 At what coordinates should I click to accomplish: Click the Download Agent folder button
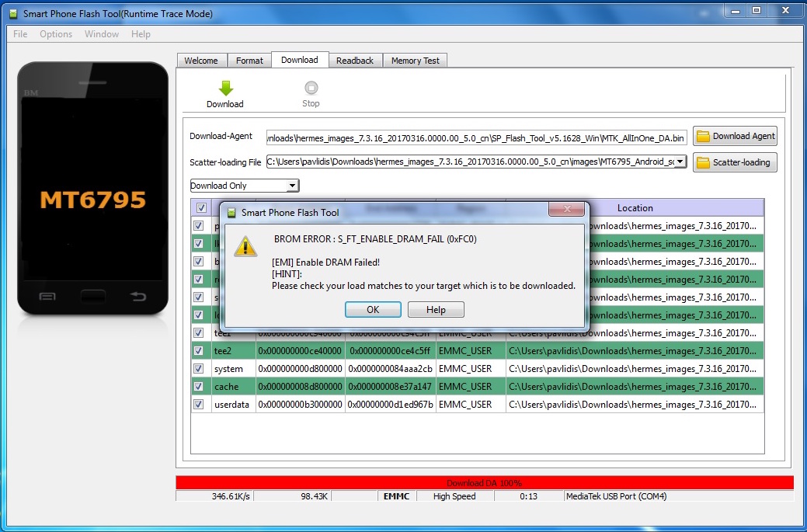(x=735, y=136)
